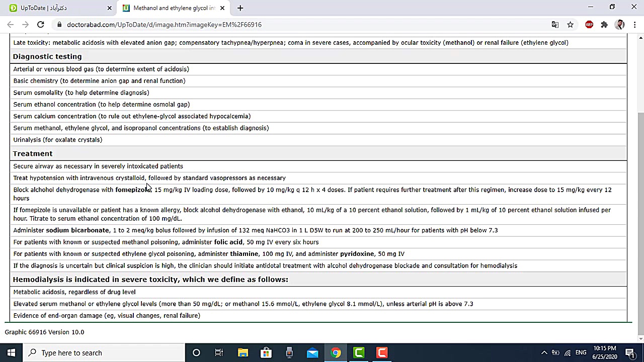Reload the current page
Image resolution: width=644 pixels, height=362 pixels.
point(41,25)
